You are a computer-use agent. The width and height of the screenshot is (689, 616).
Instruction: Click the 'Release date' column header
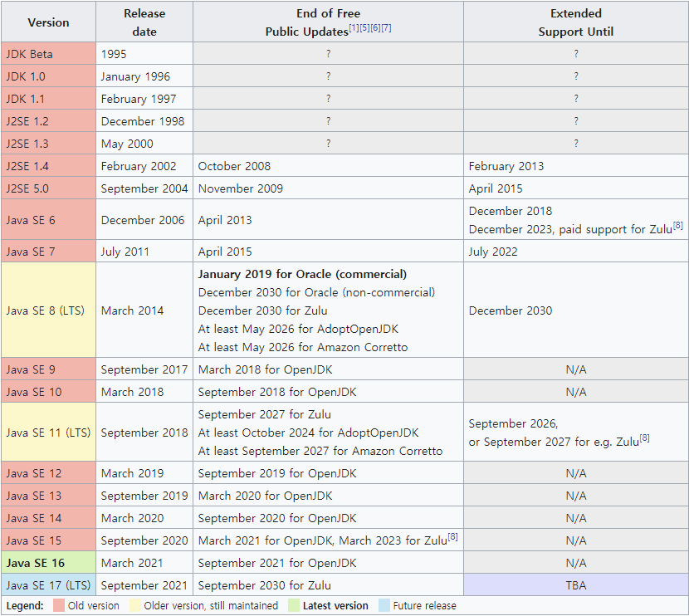(144, 22)
